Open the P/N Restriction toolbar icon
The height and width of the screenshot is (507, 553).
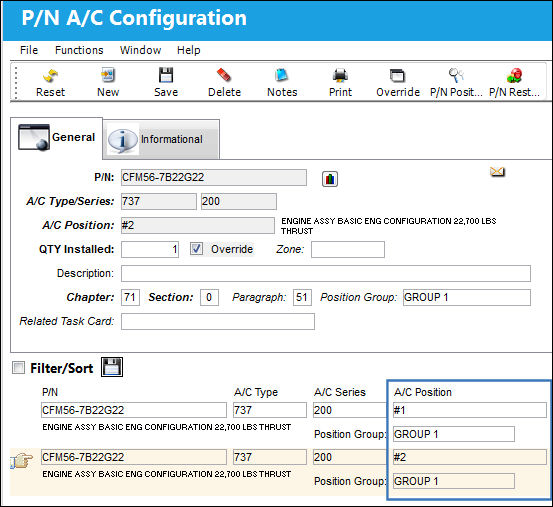515,75
